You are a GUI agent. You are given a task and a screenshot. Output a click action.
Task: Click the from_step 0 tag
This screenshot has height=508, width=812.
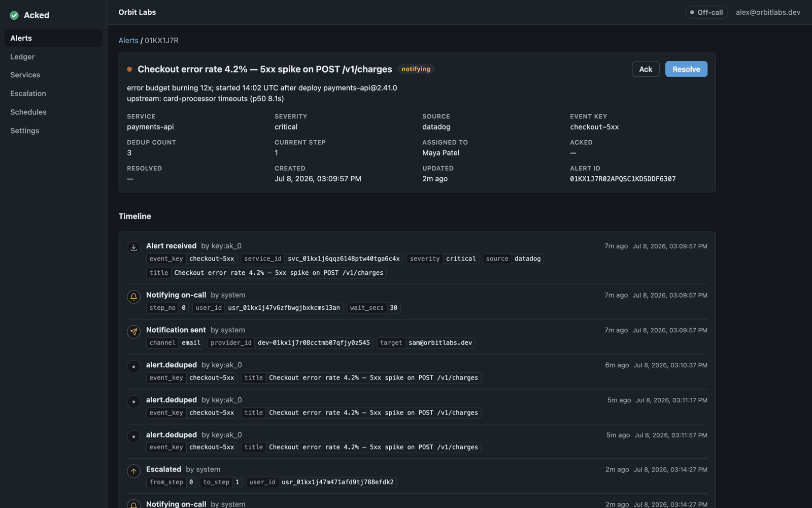[171, 482]
